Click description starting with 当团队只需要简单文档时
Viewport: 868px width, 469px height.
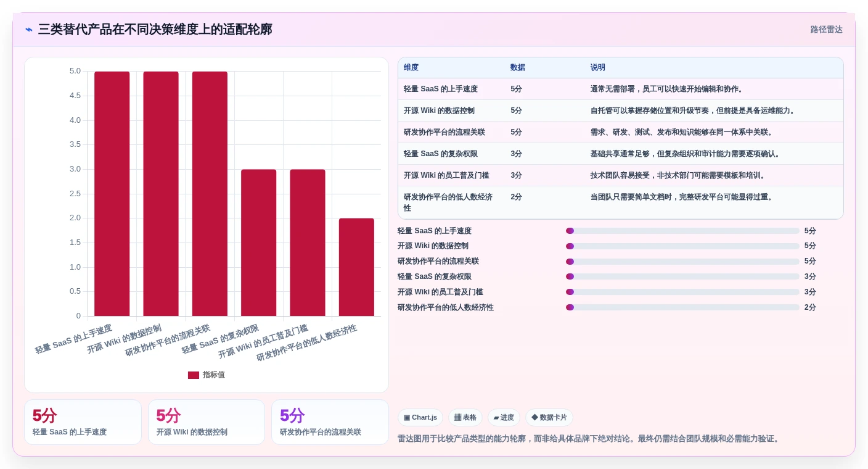pyautogui.click(x=683, y=197)
